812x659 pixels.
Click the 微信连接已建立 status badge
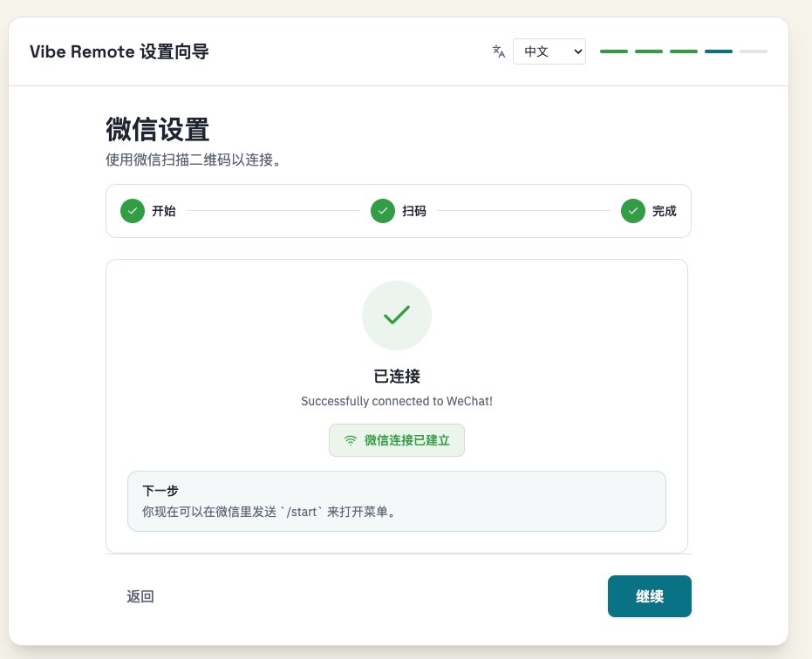397,440
